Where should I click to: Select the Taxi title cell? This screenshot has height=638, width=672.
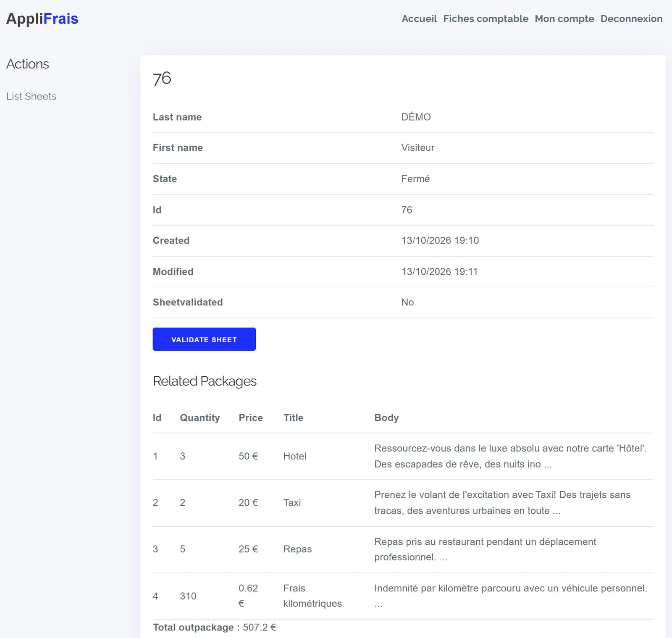[x=292, y=502]
